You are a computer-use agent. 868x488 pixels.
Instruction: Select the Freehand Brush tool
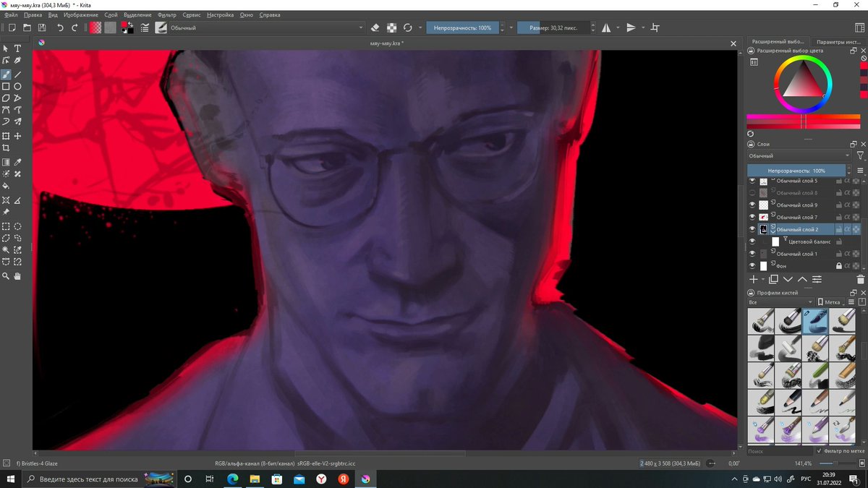[6, 74]
